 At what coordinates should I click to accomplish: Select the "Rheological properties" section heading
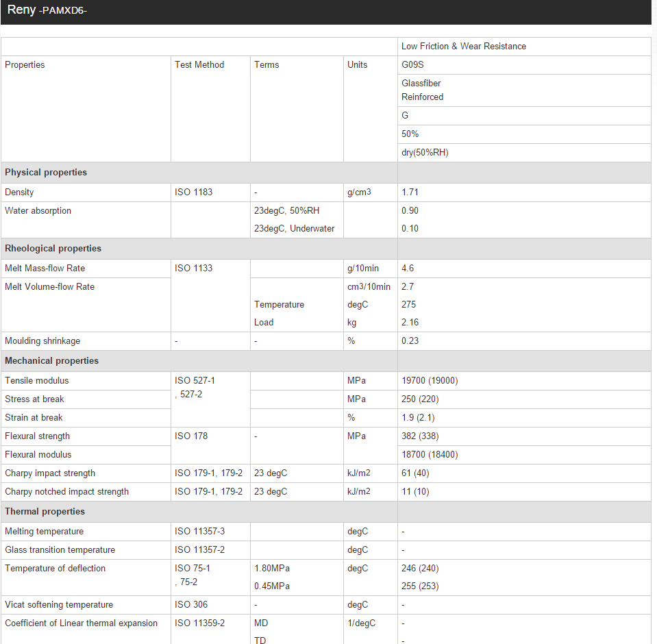point(53,248)
